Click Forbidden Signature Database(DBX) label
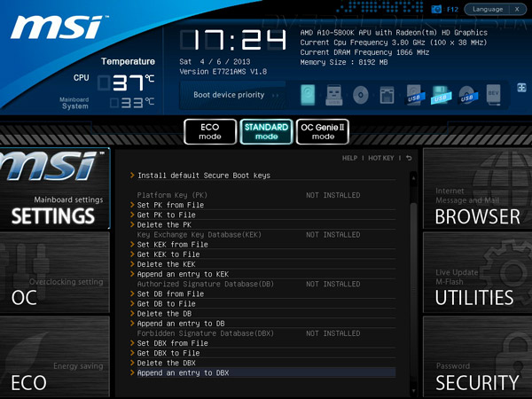This screenshot has width=532, height=399. click(x=206, y=333)
